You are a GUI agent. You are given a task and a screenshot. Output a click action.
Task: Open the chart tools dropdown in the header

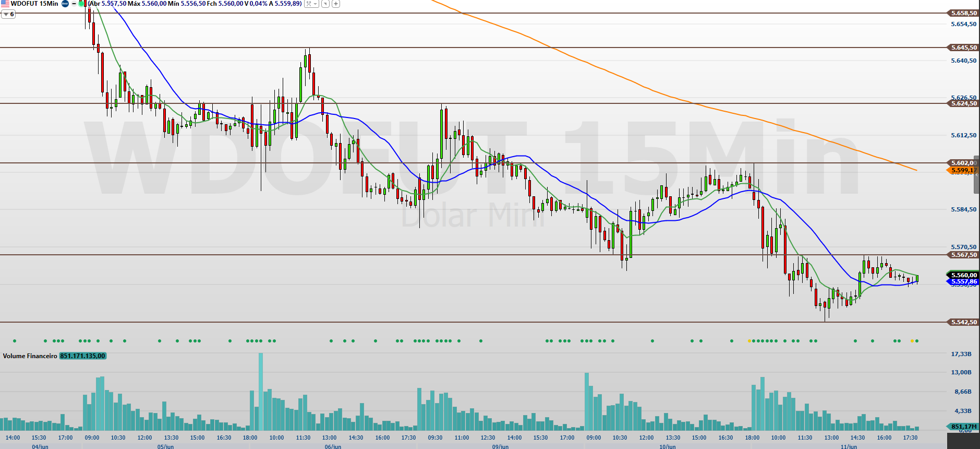point(311,4)
